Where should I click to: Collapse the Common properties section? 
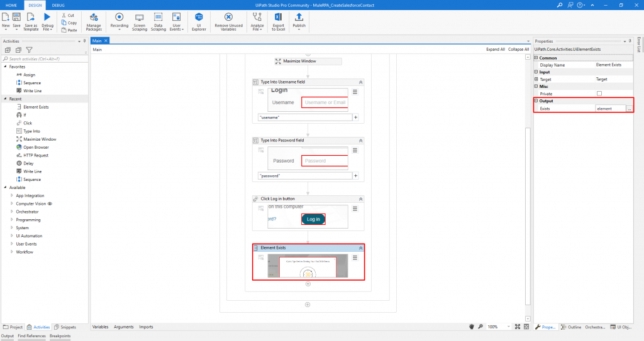tap(536, 58)
